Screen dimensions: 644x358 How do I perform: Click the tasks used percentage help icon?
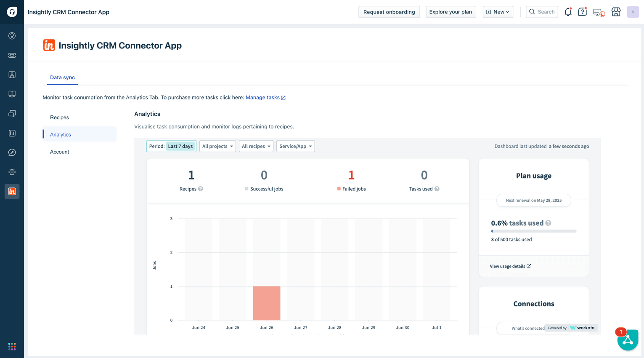click(x=548, y=223)
